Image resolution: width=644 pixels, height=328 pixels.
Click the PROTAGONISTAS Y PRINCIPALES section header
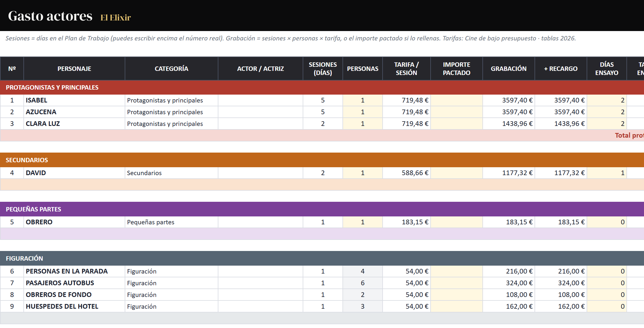pos(322,87)
